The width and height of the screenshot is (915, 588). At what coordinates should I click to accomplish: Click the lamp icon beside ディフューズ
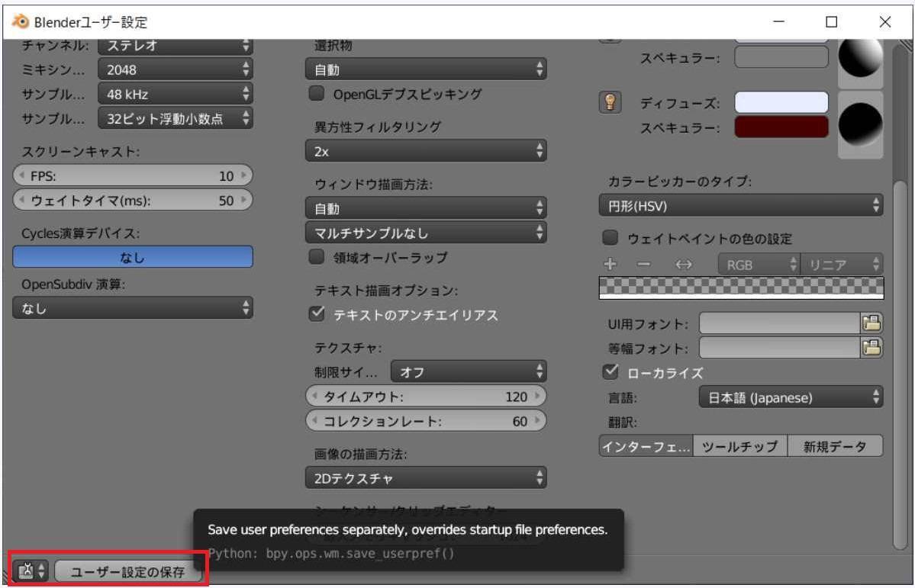click(610, 103)
